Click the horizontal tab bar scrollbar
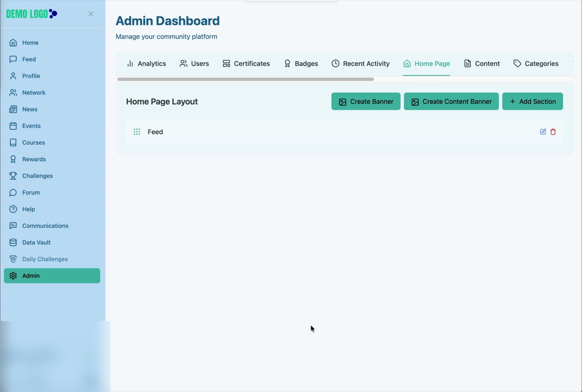The width and height of the screenshot is (582, 392). pyautogui.click(x=246, y=79)
